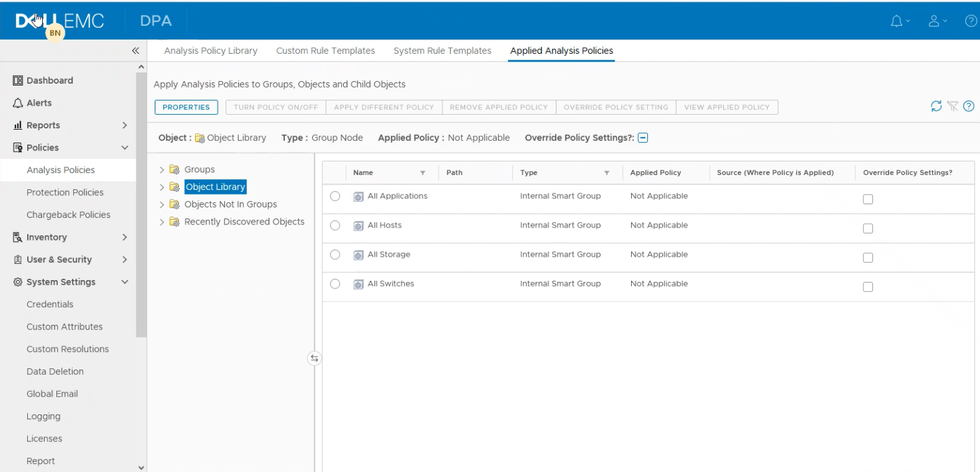This screenshot has width=980, height=472.
Task: Expand the Groups tree node
Action: pyautogui.click(x=161, y=169)
